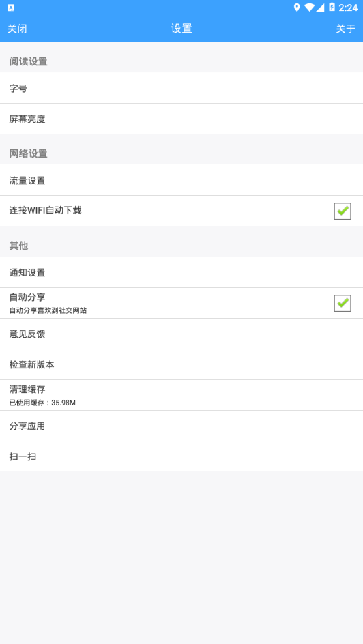Screen dimensions: 363x644
Task: Open the 字号 font size setting
Action: click(181, 88)
